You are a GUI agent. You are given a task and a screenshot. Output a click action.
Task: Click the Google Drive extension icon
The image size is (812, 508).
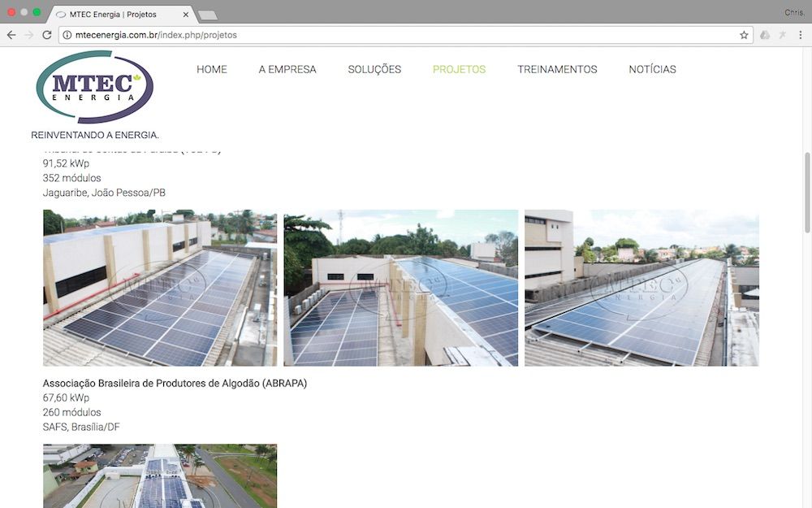765,35
